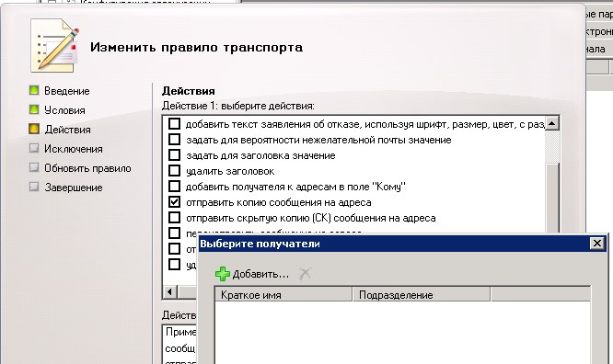613x364 pixels.
Task: Select the 'Введение' wizard step label
Action: click(x=67, y=91)
